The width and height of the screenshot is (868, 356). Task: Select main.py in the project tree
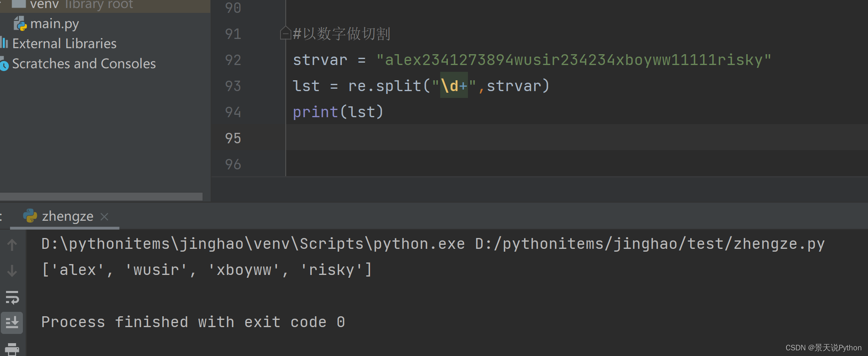tap(55, 24)
